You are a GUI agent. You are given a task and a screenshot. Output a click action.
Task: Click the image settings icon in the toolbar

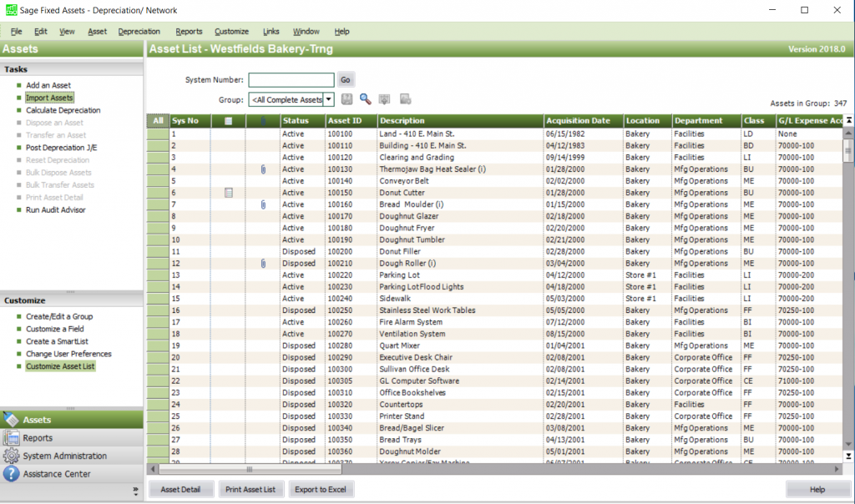point(404,100)
